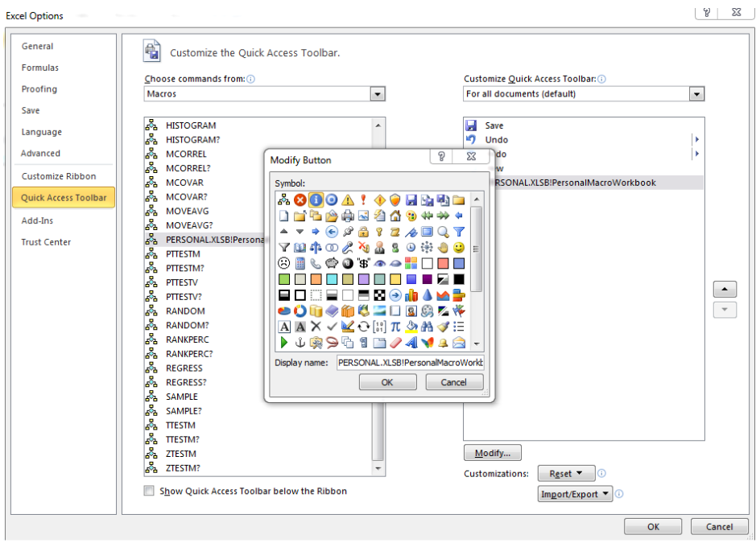Select the sad face symbol

click(284, 263)
